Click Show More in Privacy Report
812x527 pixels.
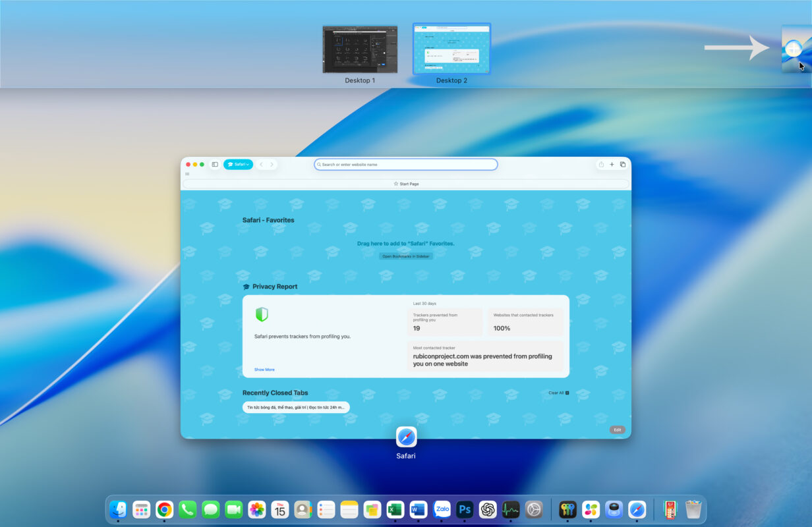pos(264,370)
